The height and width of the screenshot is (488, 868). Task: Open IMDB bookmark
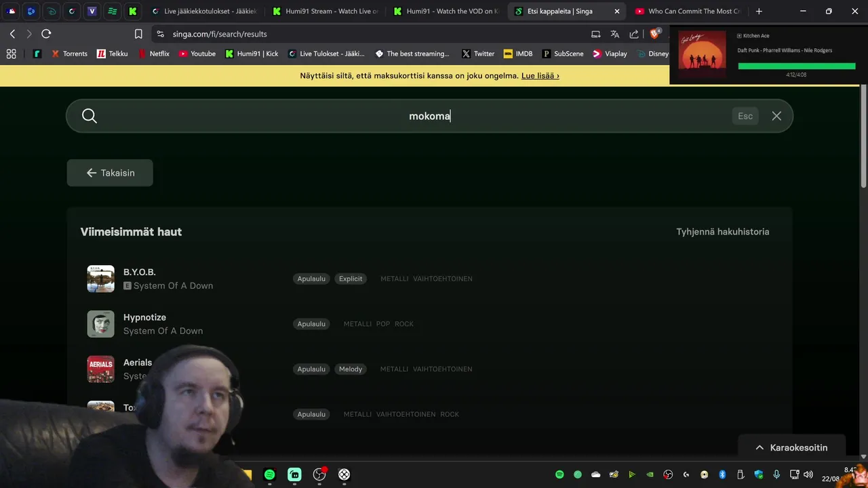tap(518, 54)
